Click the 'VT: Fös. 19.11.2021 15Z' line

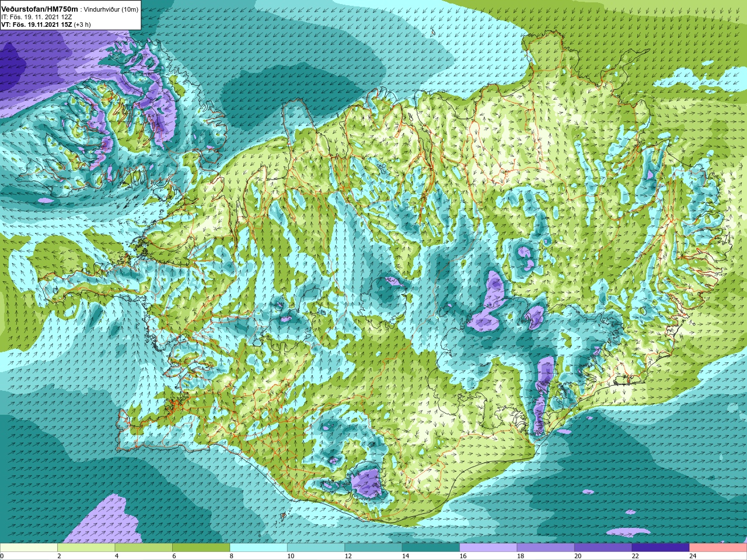36,24
